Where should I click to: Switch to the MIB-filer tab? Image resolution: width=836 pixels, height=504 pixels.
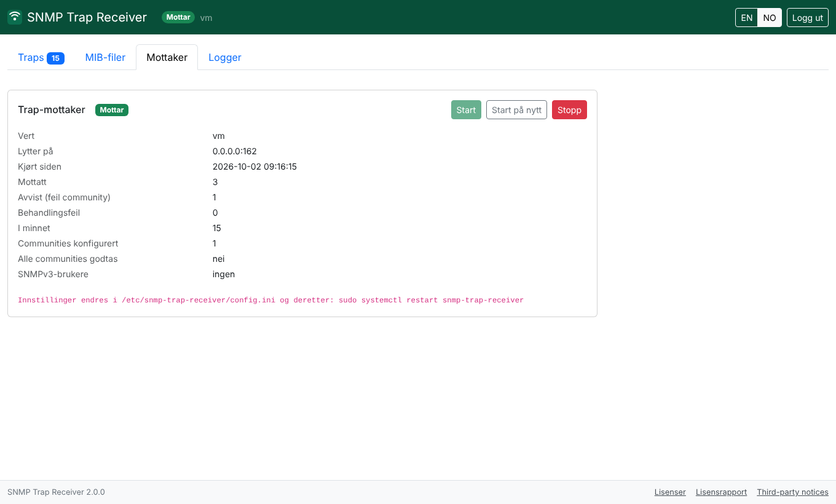(x=105, y=57)
